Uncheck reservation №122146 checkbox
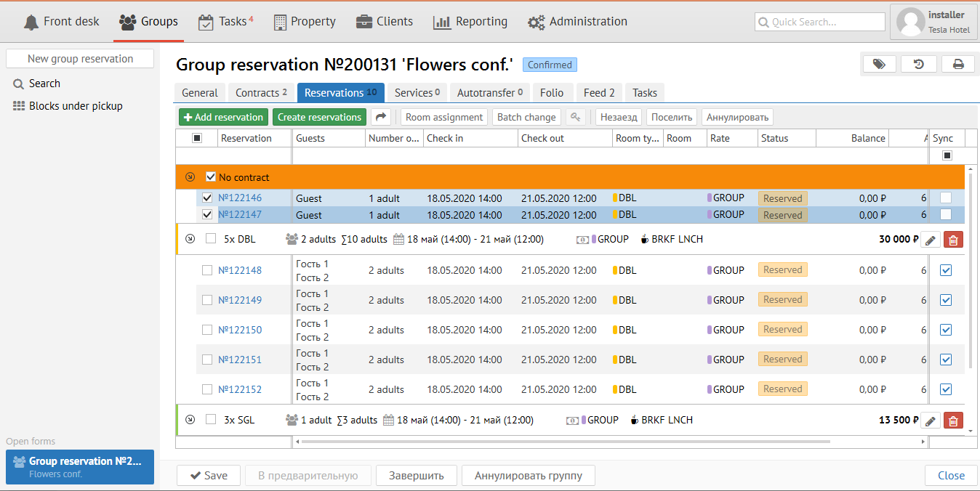980x491 pixels. pyautogui.click(x=207, y=198)
